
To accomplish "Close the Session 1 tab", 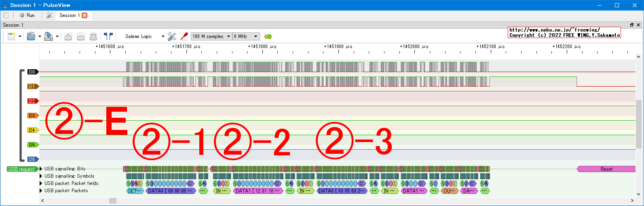I will coord(84,15).
